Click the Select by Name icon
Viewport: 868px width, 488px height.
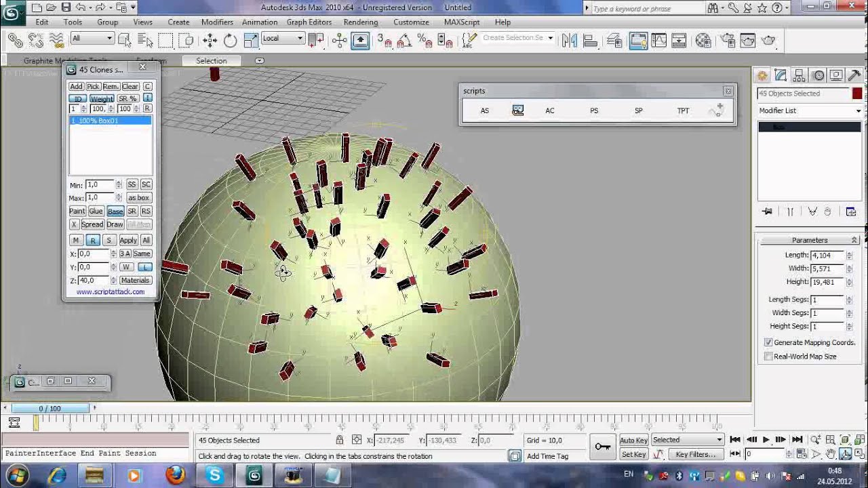[145, 41]
